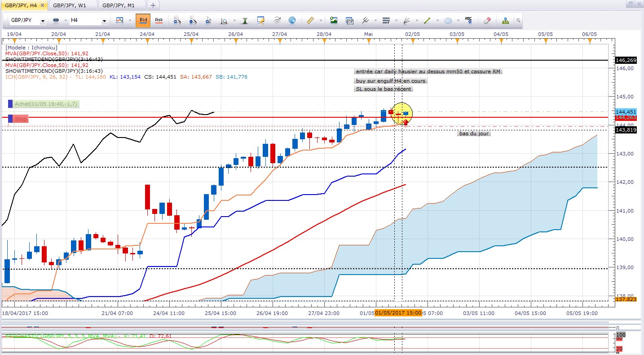644x355 pixels.
Task: Select the green trend line tool
Action: coord(427,21)
